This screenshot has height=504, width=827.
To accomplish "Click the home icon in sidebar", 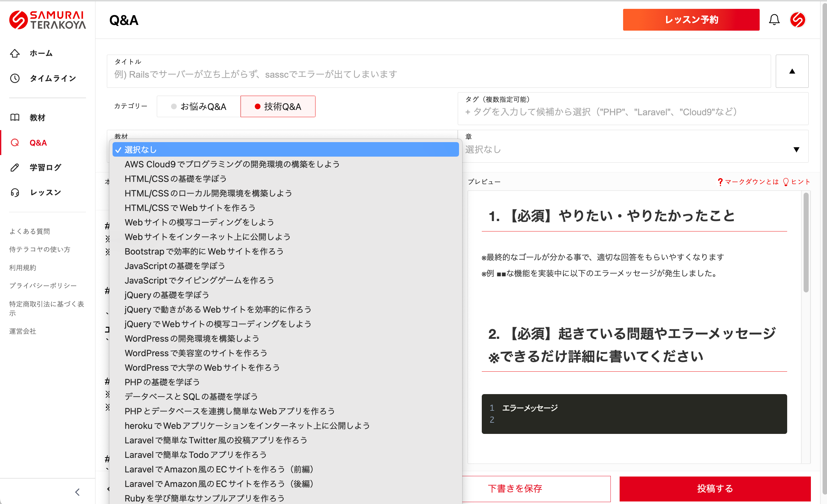I will 15,53.
